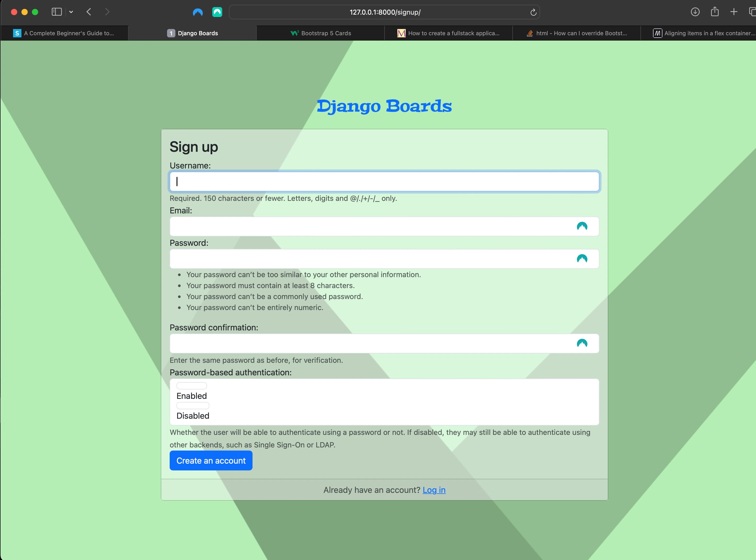The image size is (756, 560).
Task: Click the Password: label
Action: [x=189, y=243]
